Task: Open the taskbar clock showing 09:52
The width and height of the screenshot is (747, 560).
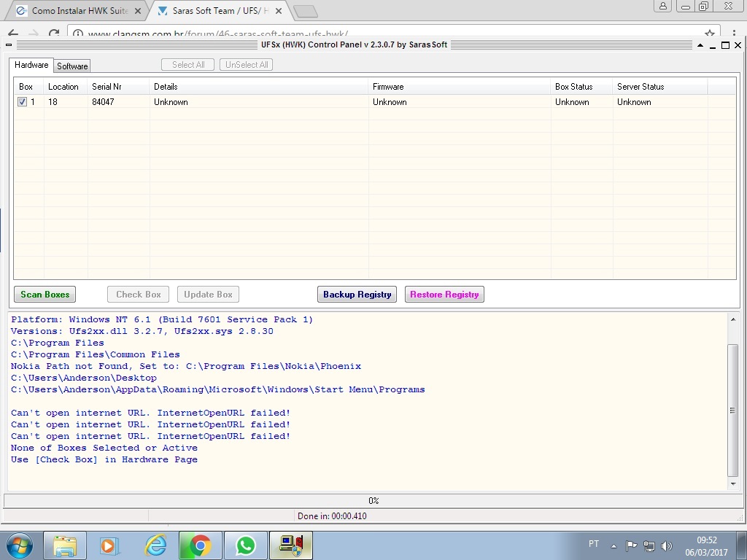Action: coord(706,546)
